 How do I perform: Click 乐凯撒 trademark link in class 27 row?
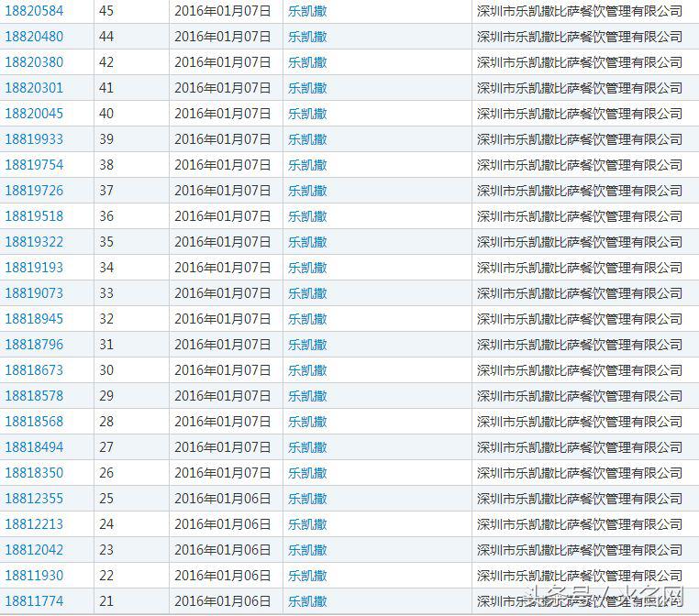point(307,447)
